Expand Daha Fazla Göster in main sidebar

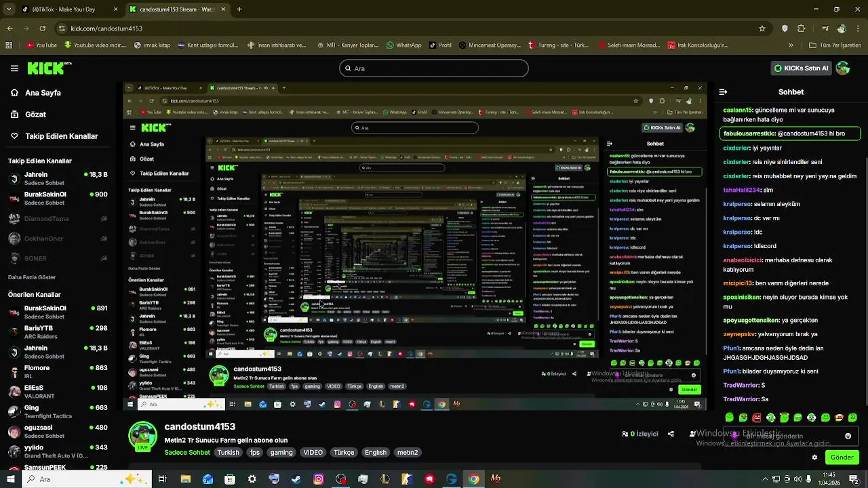point(32,277)
